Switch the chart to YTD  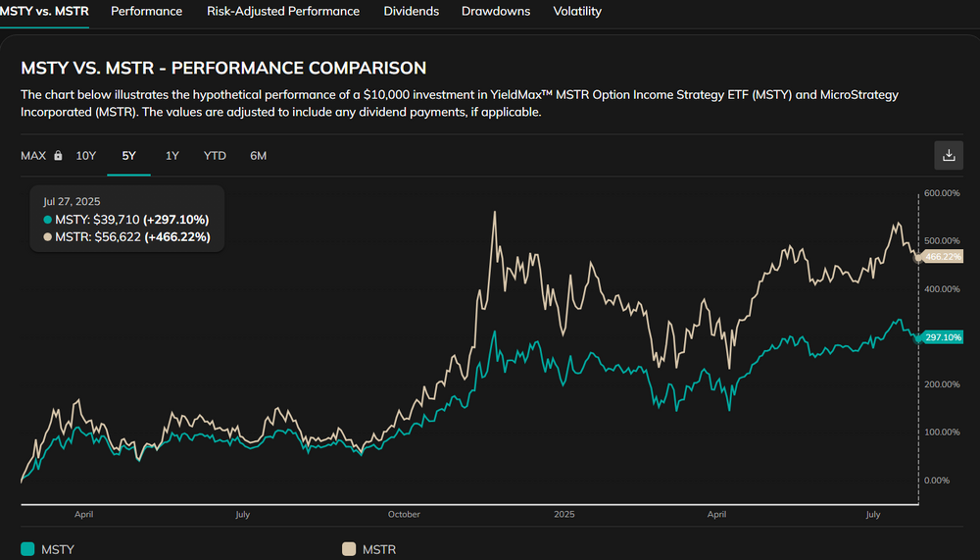(x=215, y=156)
